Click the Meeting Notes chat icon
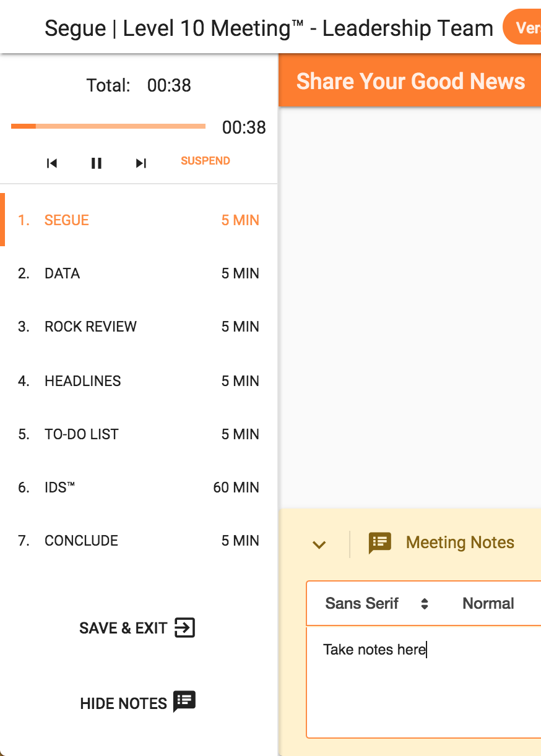 tap(380, 543)
